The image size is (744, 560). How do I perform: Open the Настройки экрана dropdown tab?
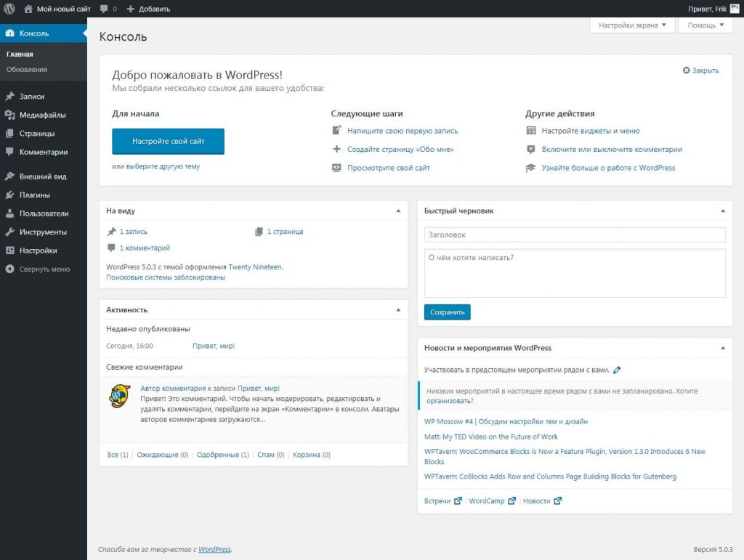click(x=632, y=25)
